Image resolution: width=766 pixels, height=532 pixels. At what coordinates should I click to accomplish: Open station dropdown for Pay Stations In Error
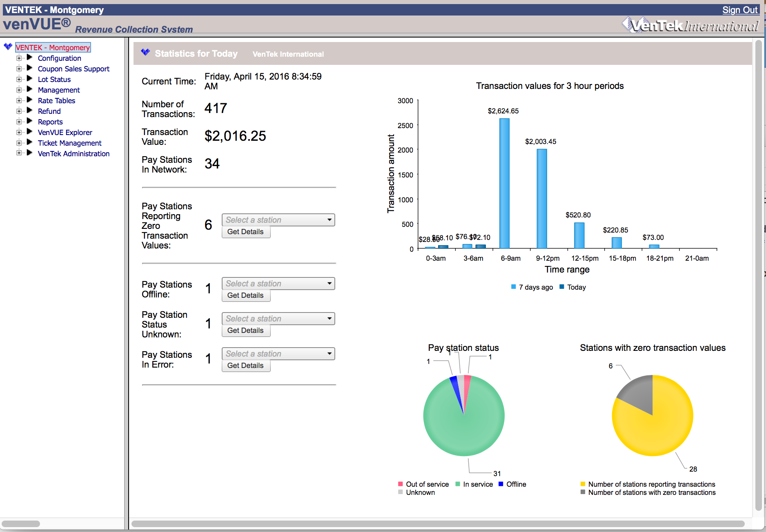(278, 354)
